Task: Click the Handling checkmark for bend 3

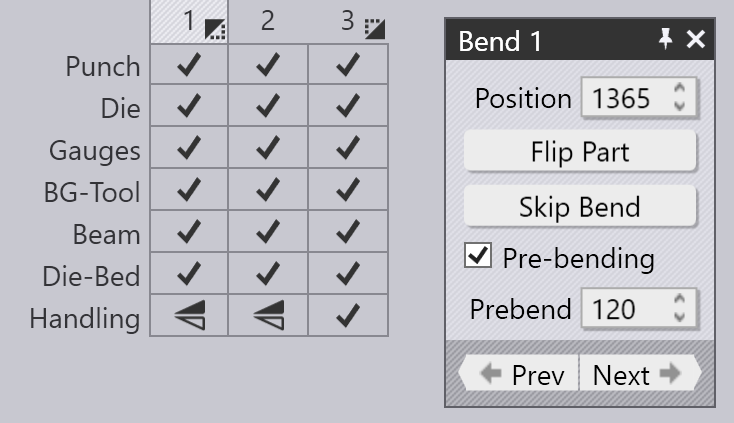Action: coord(347,317)
